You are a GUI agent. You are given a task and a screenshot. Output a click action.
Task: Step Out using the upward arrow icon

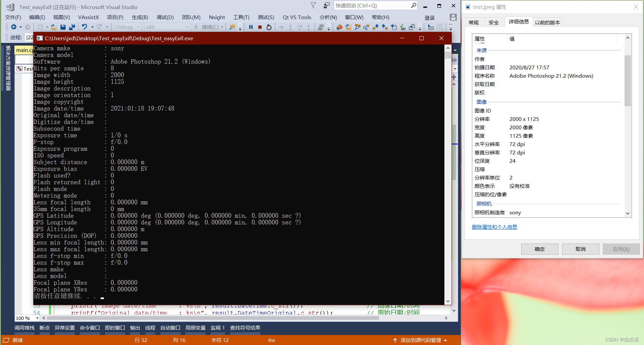308,27
